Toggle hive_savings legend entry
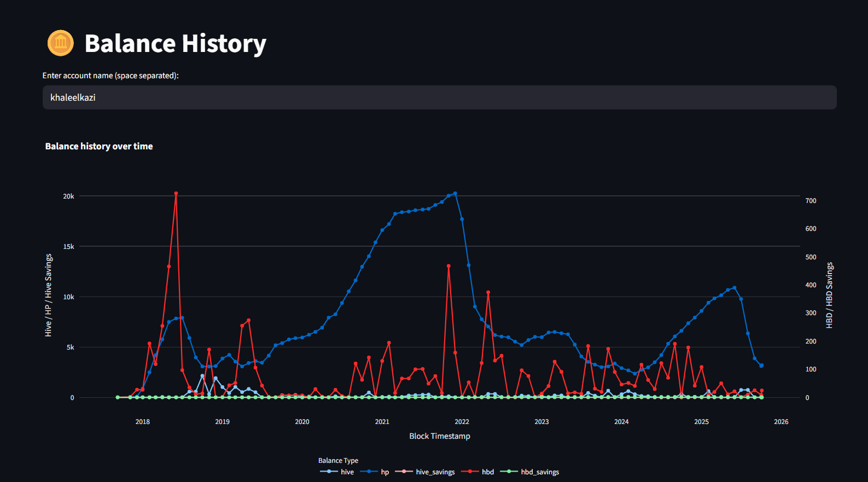This screenshot has width=868, height=482. click(425, 472)
